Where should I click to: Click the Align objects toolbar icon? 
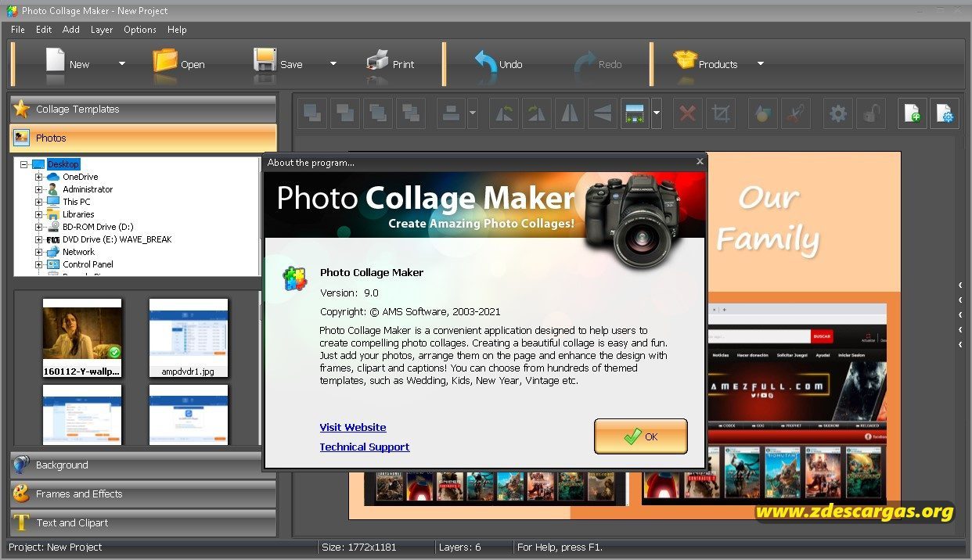450,114
